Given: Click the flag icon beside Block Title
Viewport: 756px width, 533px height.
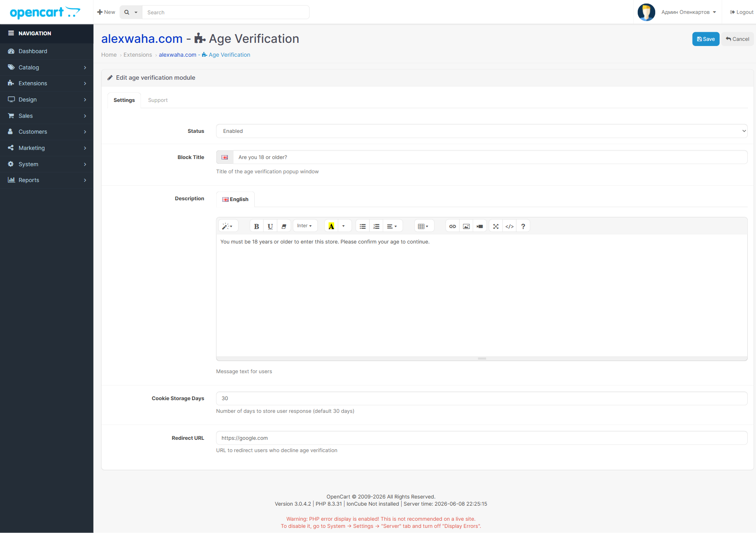Looking at the screenshot, I should click(225, 157).
